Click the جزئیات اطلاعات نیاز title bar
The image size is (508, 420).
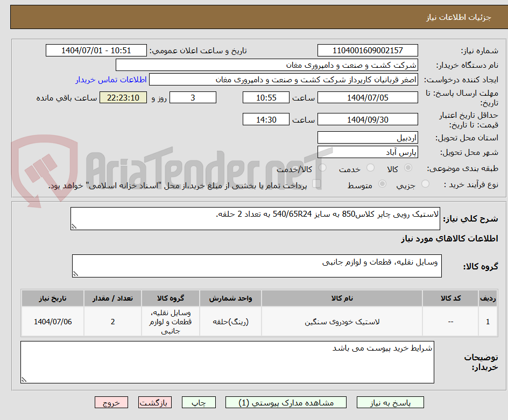[254, 17]
